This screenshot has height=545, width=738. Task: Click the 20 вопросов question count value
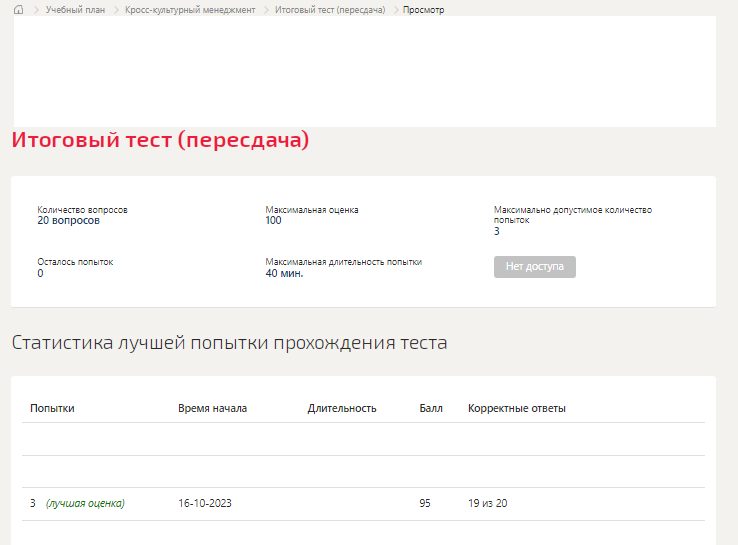pos(68,220)
